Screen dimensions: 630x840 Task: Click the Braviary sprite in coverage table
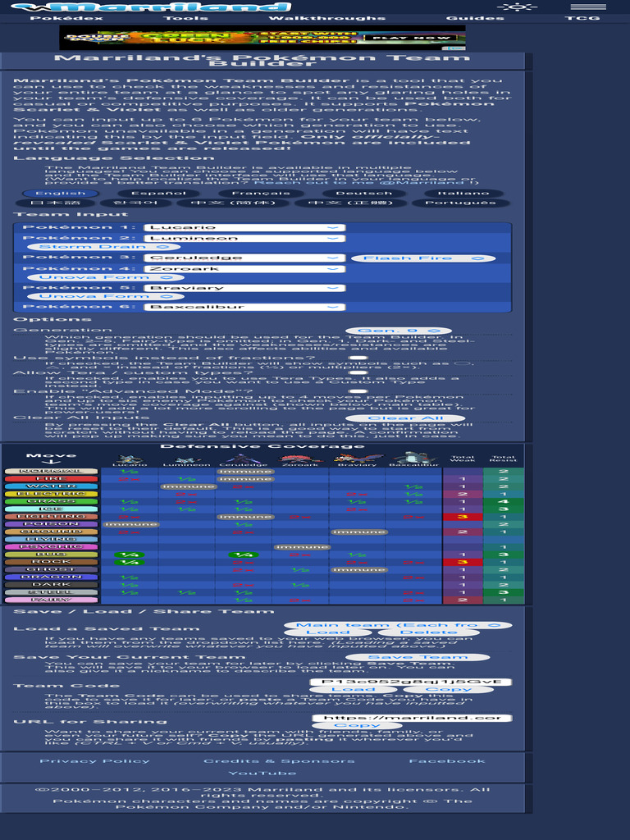(x=357, y=459)
